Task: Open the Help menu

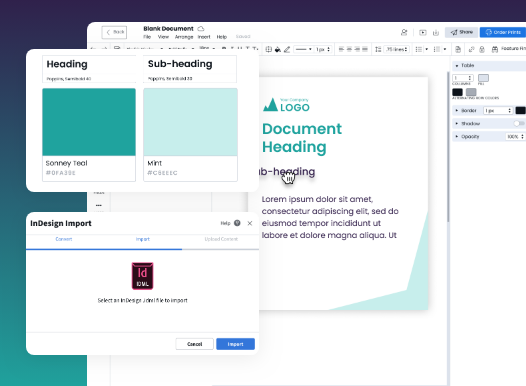Action: click(222, 37)
